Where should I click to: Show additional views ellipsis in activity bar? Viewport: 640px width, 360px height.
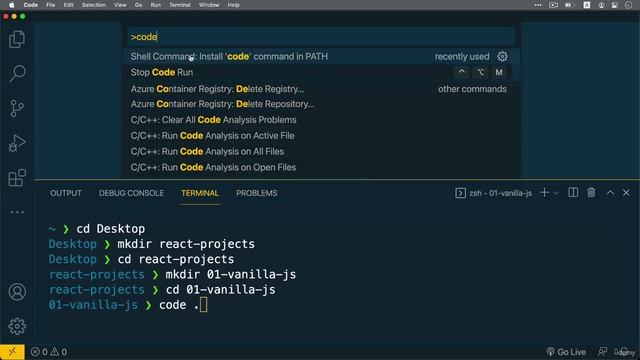[17, 212]
